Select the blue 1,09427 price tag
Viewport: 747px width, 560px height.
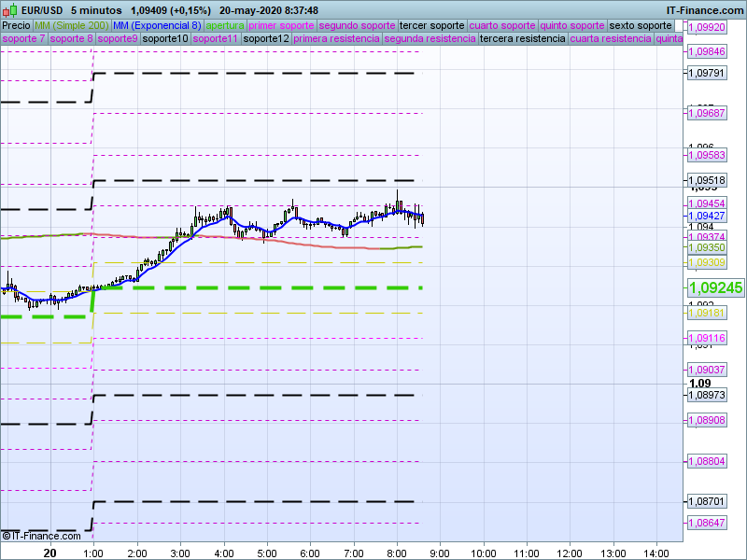click(x=707, y=216)
